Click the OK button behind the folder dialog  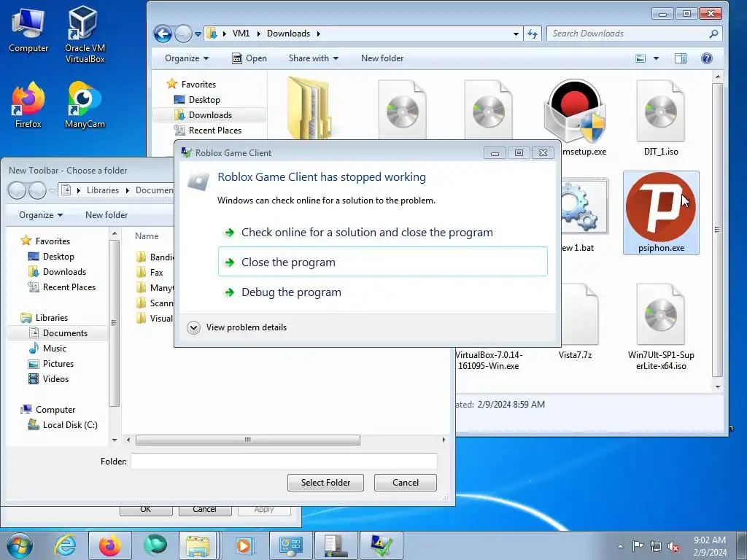pos(146,510)
